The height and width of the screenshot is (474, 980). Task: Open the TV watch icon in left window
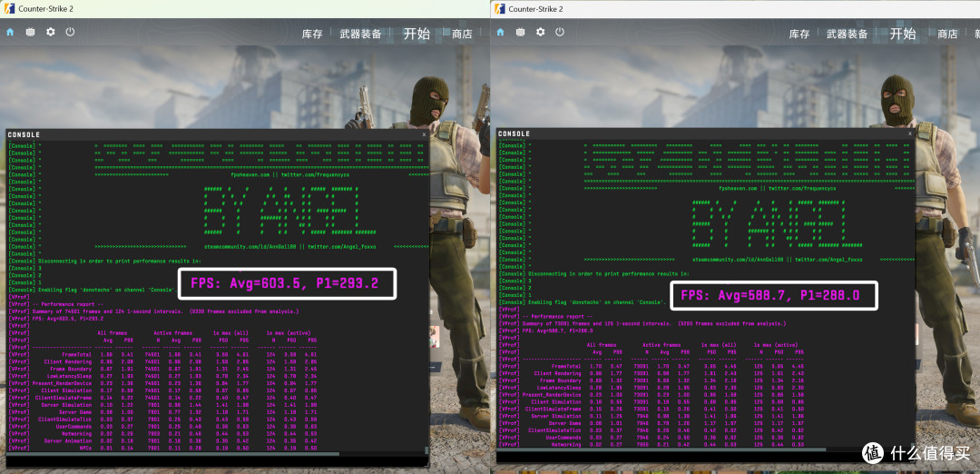pos(30,32)
